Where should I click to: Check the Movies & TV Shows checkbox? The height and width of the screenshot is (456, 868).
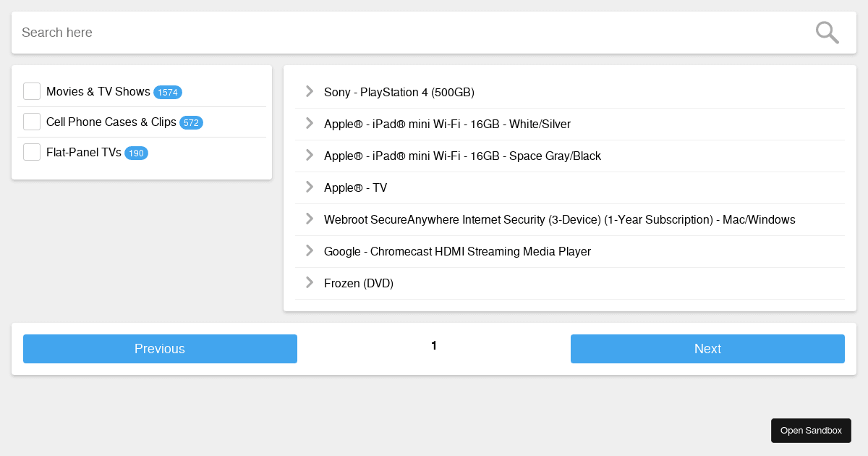(x=32, y=91)
